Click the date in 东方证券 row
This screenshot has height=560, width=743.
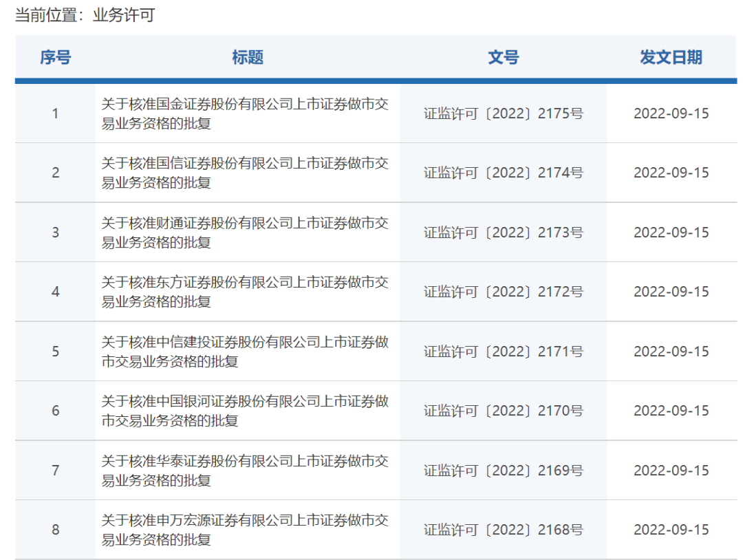671,292
